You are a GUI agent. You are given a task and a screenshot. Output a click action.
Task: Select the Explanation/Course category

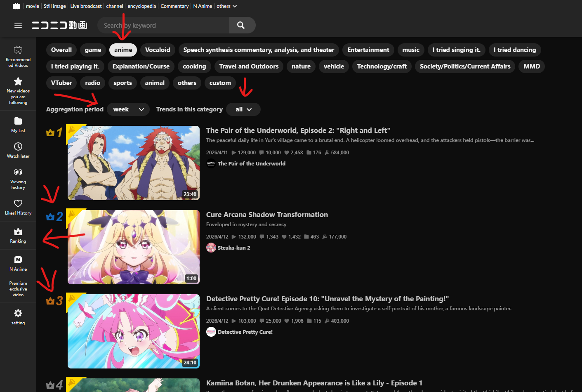point(141,66)
